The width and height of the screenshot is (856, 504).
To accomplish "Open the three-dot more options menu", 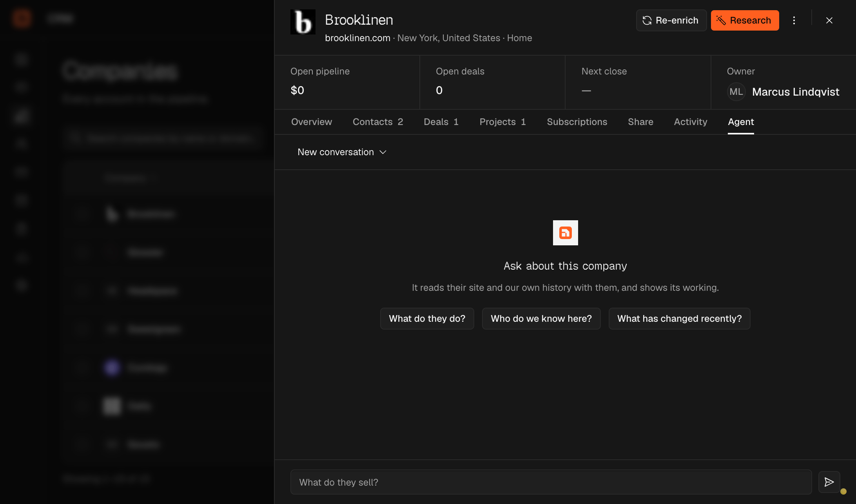I will coord(794,20).
